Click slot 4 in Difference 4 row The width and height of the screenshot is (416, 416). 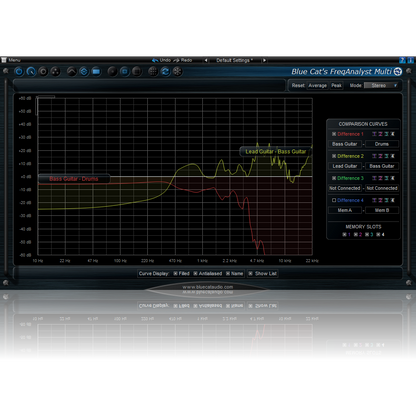[392, 200]
